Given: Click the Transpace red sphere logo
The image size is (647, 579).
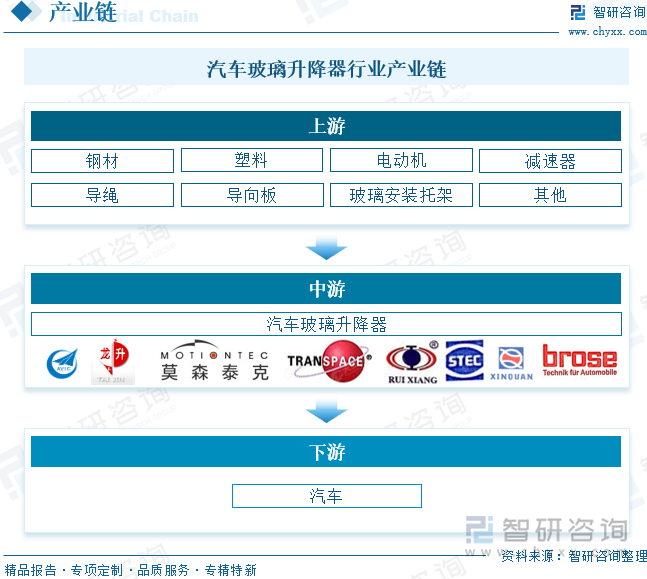Looking at the screenshot, I should (x=330, y=361).
